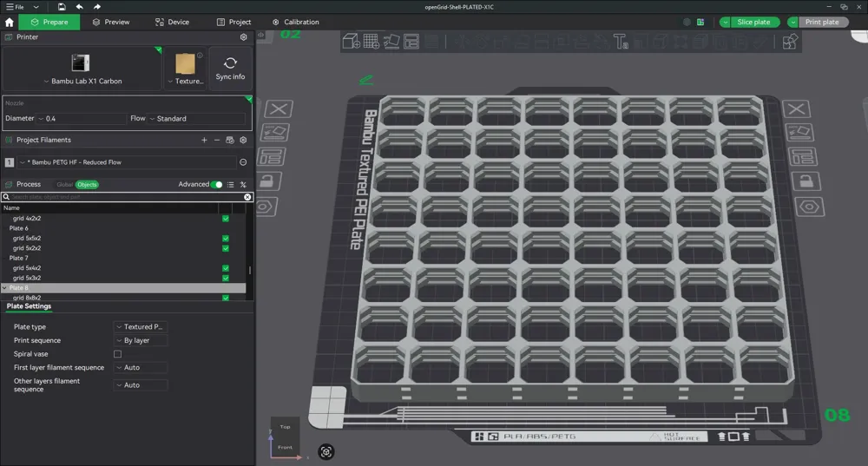Select the Text shape tool

point(620,42)
